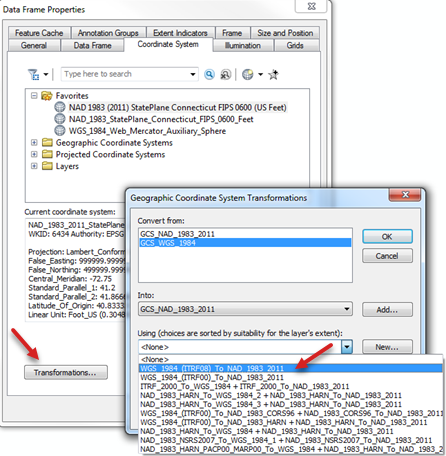This screenshot has width=446, height=456.
Task: Choose NAD_1983_HARN_To_WGS_1984_3 combined option
Action: tap(291, 404)
